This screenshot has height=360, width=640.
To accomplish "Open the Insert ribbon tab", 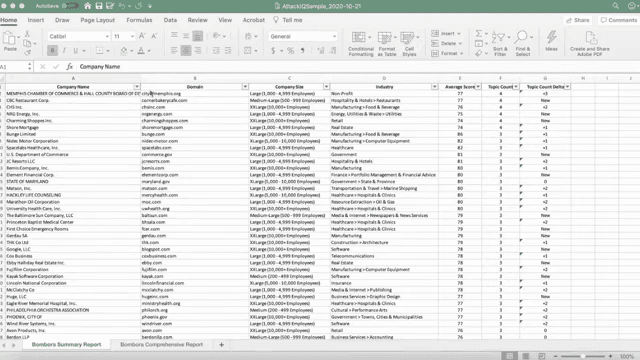I will pyautogui.click(x=36, y=20).
